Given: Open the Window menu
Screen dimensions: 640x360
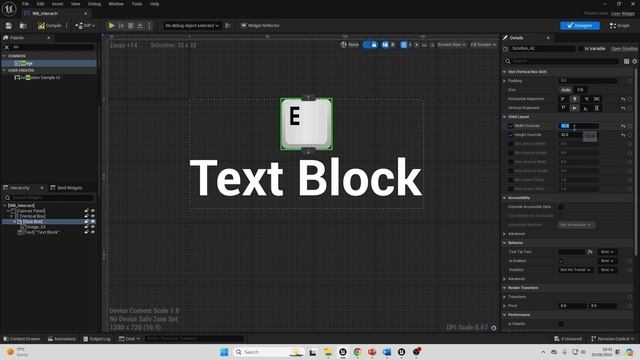Looking at the screenshot, I should (x=116, y=4).
